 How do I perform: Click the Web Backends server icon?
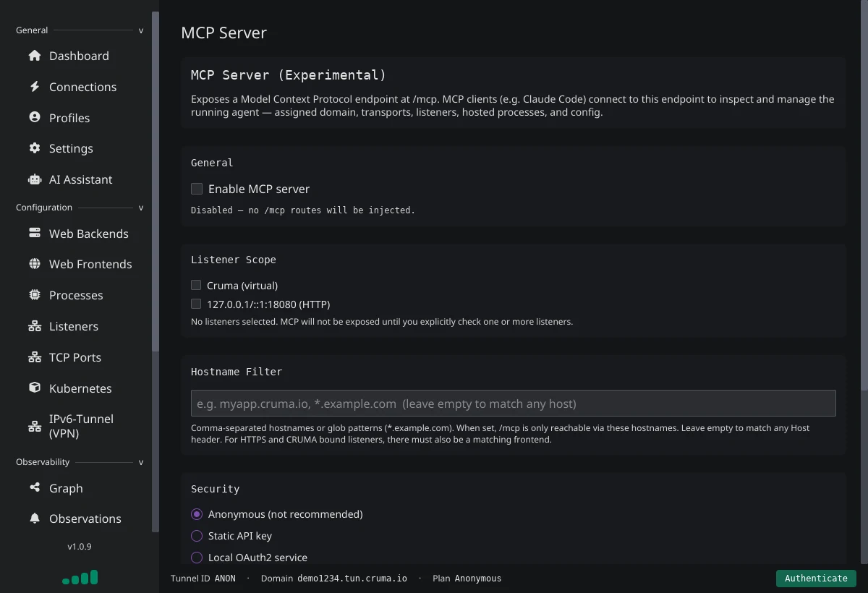coord(34,233)
